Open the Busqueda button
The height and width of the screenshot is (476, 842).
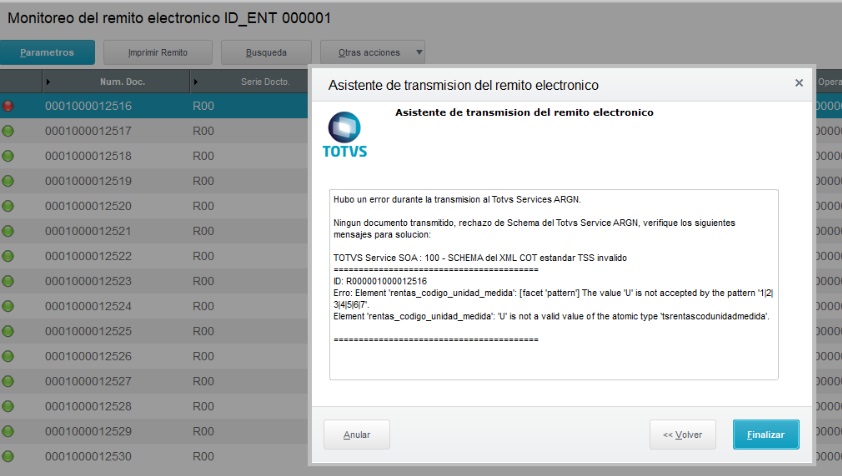tap(266, 53)
